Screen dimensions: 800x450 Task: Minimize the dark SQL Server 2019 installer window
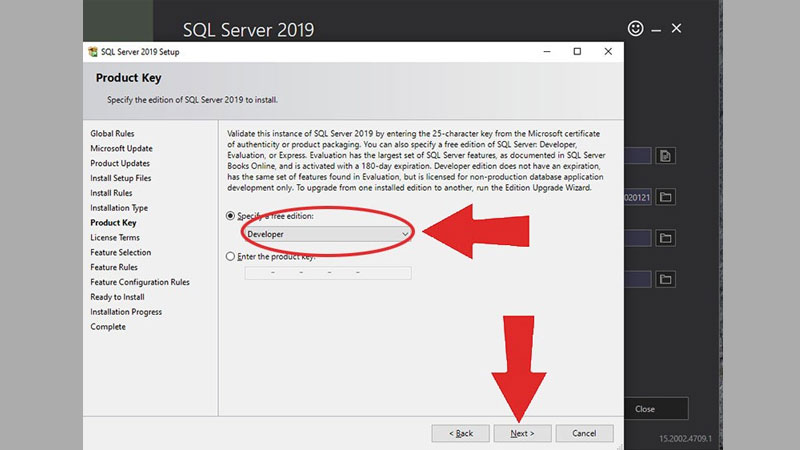tap(656, 31)
